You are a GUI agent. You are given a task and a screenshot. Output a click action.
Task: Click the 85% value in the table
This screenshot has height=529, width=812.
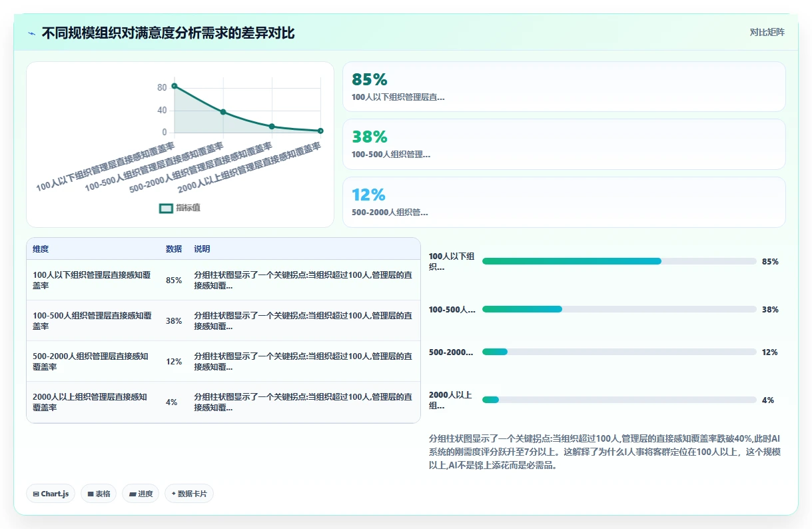[x=174, y=280]
